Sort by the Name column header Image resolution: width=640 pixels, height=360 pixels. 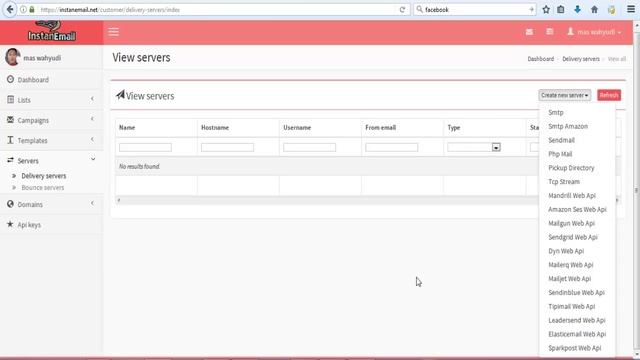coord(127,128)
